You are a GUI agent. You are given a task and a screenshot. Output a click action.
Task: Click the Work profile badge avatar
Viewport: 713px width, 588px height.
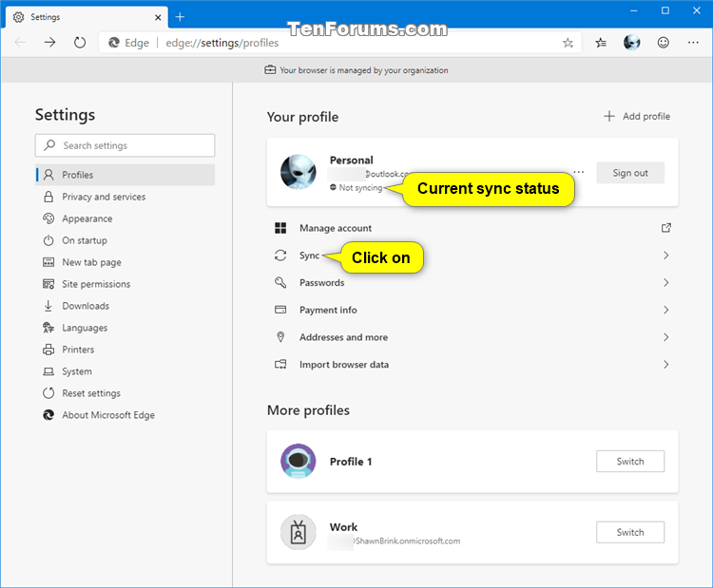click(x=299, y=532)
